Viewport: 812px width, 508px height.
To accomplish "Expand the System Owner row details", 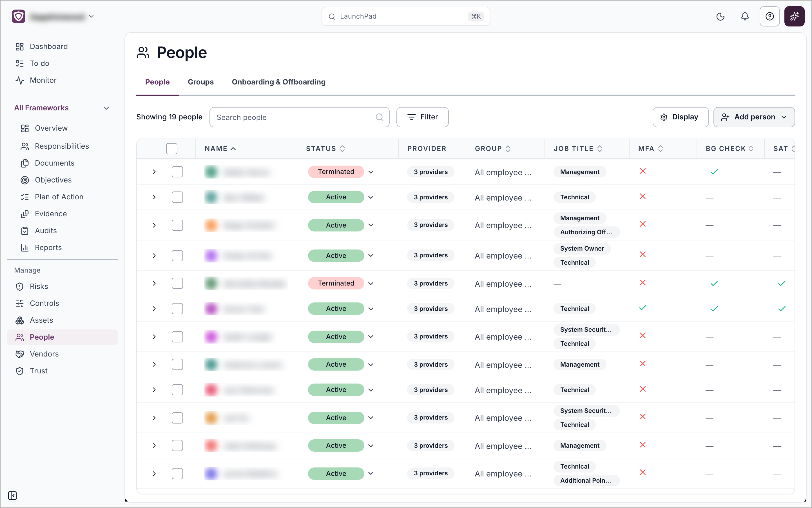I will point(154,256).
